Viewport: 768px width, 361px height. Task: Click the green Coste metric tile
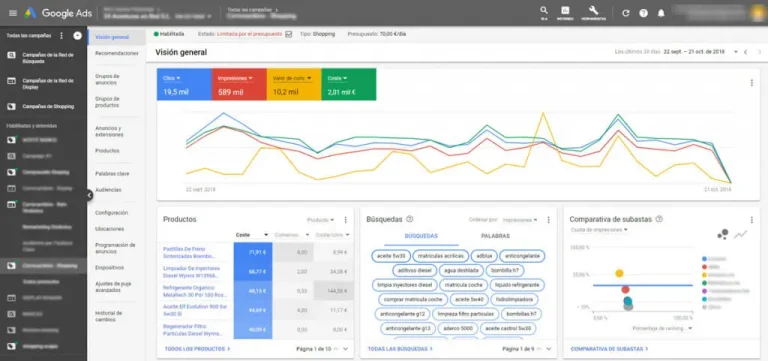[x=349, y=84]
